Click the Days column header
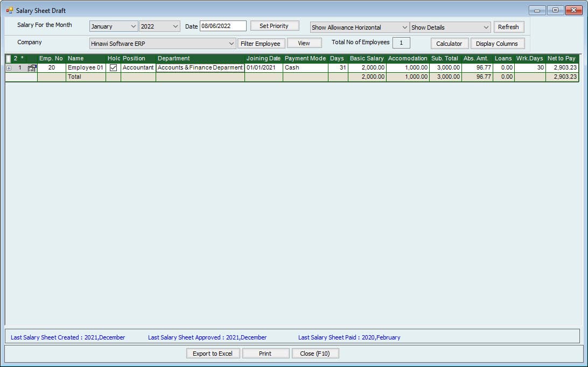 pyautogui.click(x=338, y=59)
